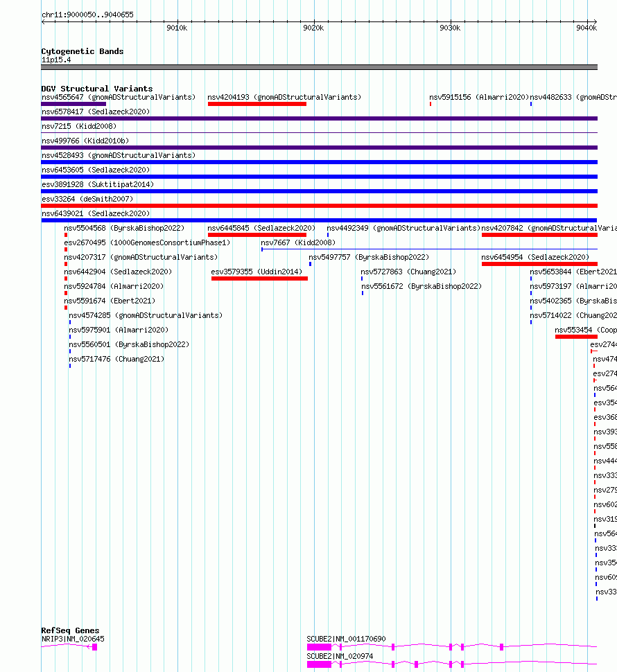Image resolution: width=617 pixels, height=672 pixels.
Task: Open variant nsv6442904 (Sedlazeck2020)
Action: (x=118, y=272)
